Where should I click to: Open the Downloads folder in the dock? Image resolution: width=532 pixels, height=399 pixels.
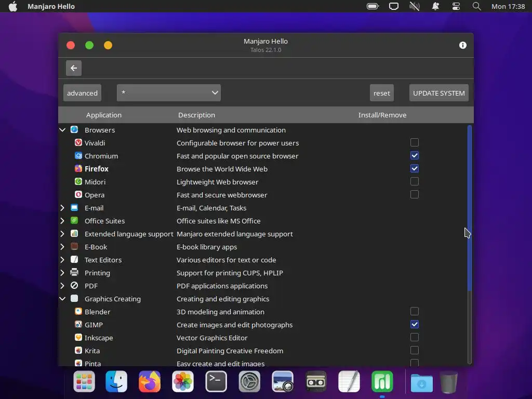(x=422, y=382)
